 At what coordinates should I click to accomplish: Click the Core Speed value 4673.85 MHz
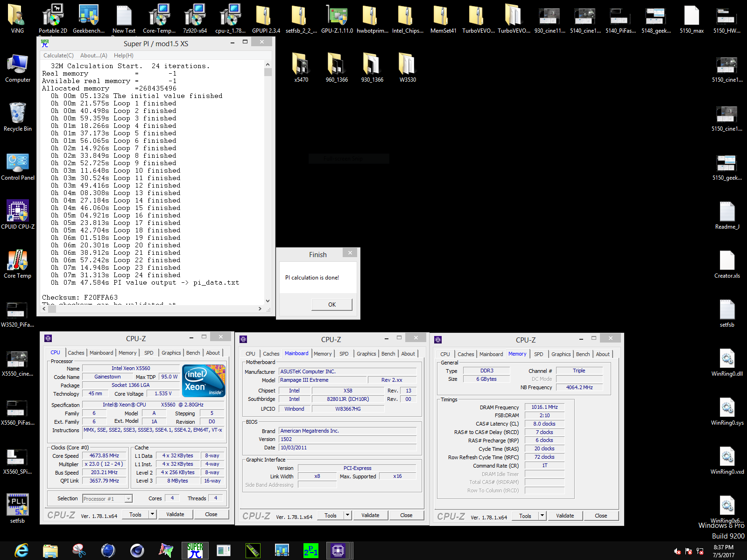pyautogui.click(x=104, y=455)
